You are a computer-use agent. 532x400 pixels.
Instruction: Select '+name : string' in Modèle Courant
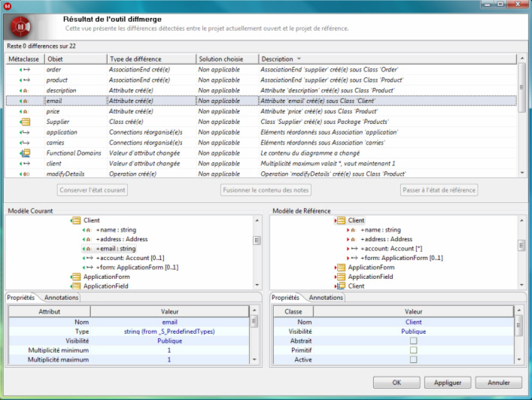[116, 230]
